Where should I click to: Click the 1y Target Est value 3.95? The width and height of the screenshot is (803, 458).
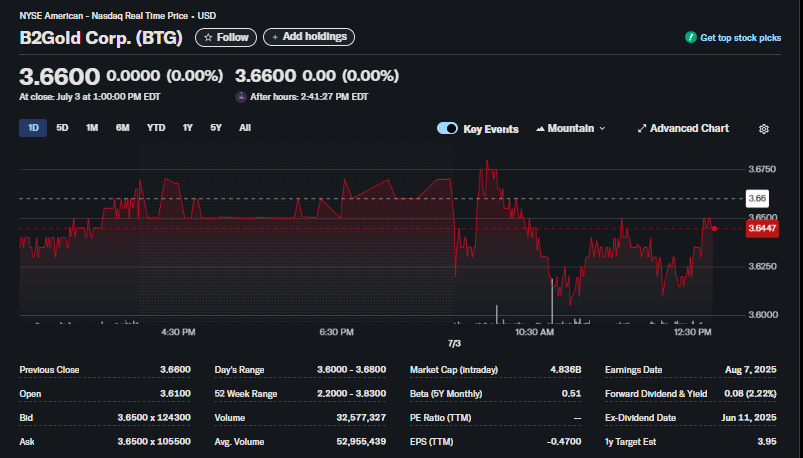click(x=767, y=442)
